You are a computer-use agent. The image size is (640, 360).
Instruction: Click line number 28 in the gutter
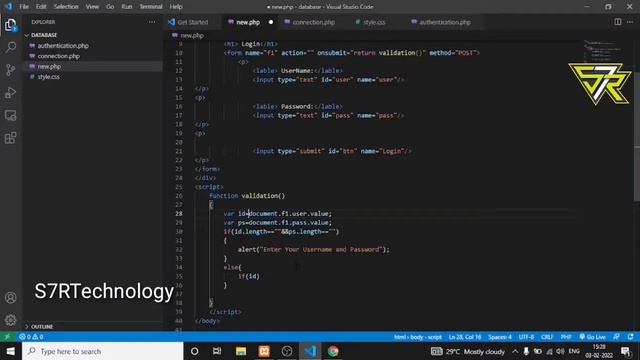click(x=179, y=213)
